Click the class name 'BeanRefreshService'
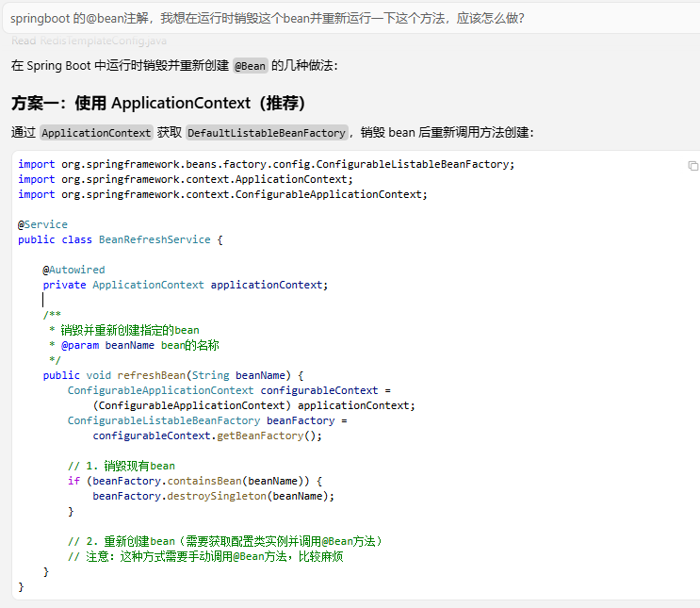700x608 pixels. pos(155,239)
